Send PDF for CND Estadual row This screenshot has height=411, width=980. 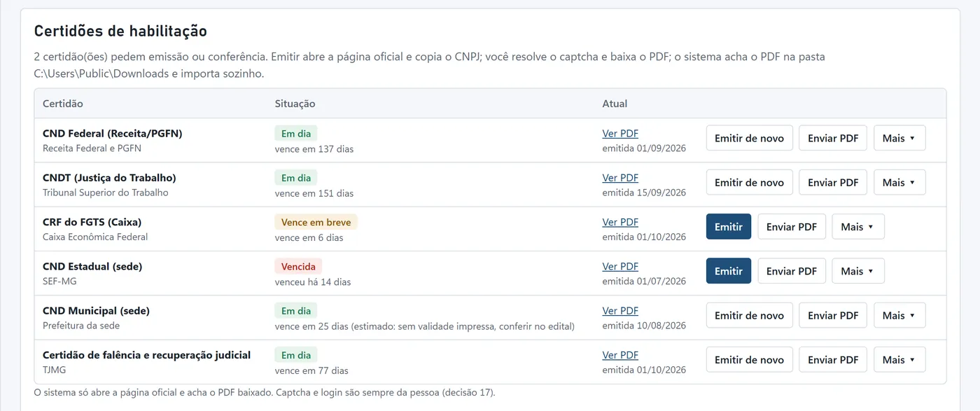click(792, 271)
